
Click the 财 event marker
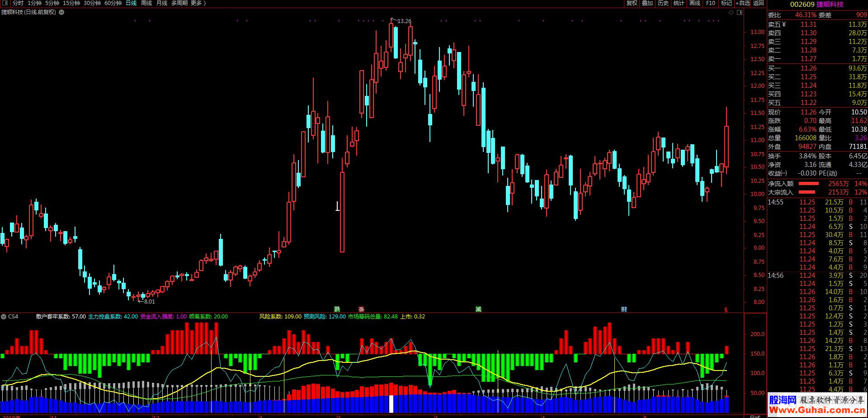tap(624, 309)
